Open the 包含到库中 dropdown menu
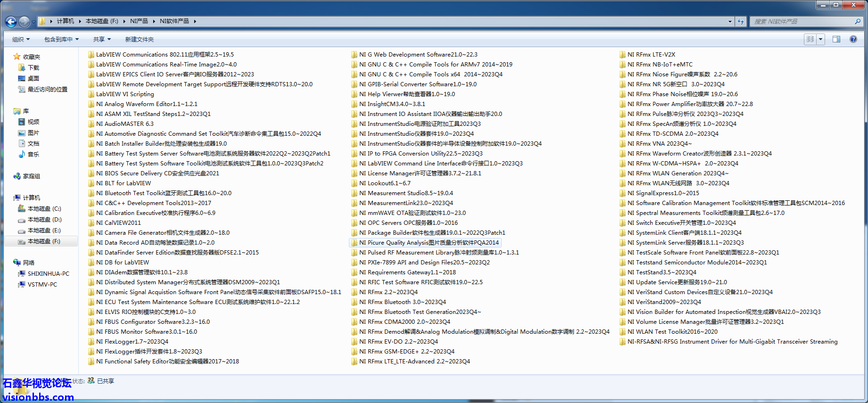 61,40
